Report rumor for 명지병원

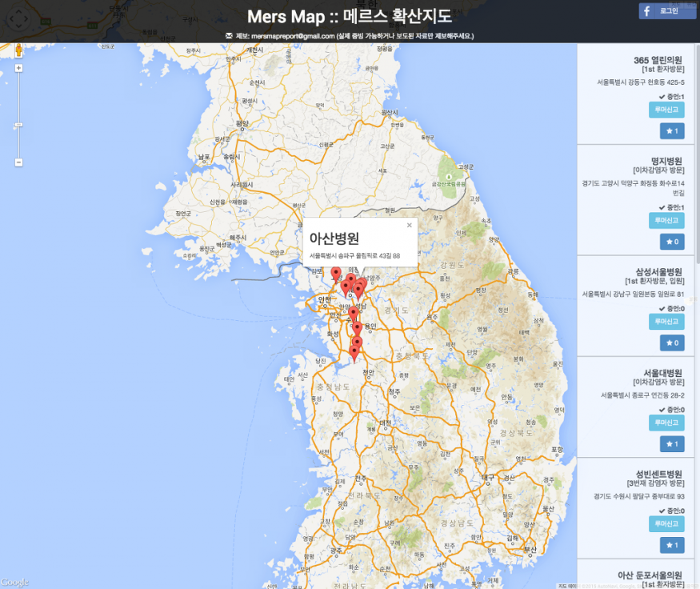pos(666,220)
